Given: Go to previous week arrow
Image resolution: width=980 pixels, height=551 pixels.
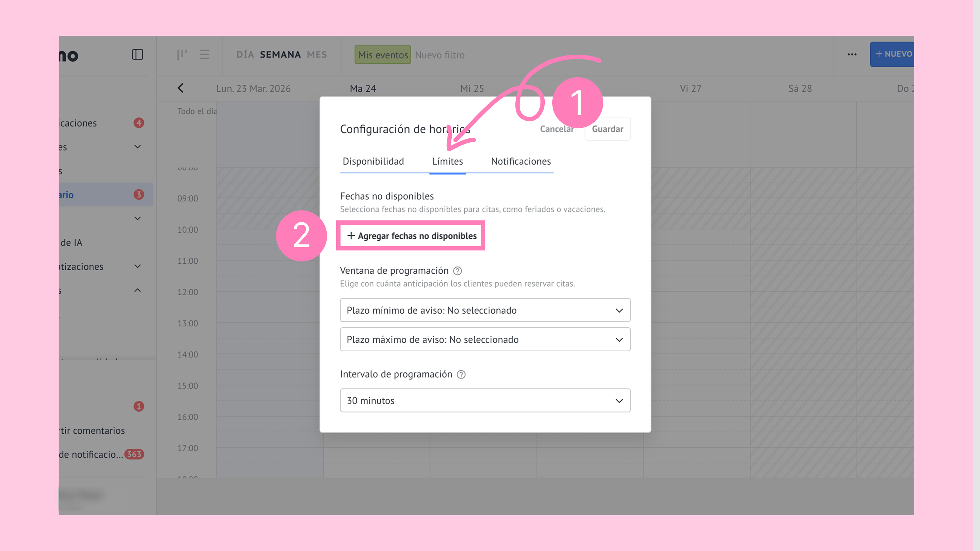Looking at the screenshot, I should [x=181, y=88].
